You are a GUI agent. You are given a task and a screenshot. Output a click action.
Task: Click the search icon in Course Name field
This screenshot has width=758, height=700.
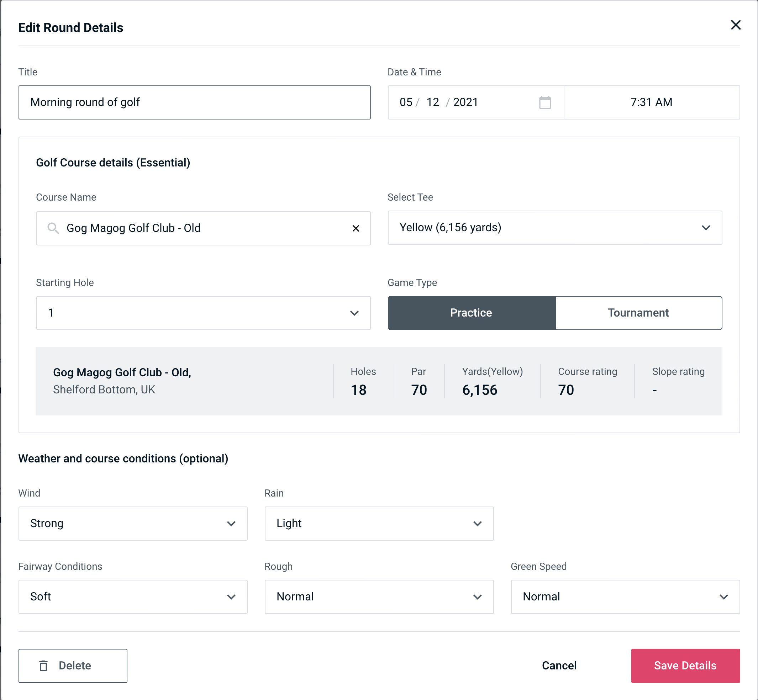(53, 228)
